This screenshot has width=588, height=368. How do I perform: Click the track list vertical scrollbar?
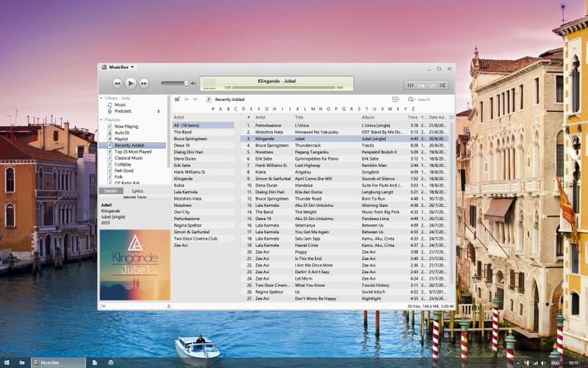coord(451,203)
